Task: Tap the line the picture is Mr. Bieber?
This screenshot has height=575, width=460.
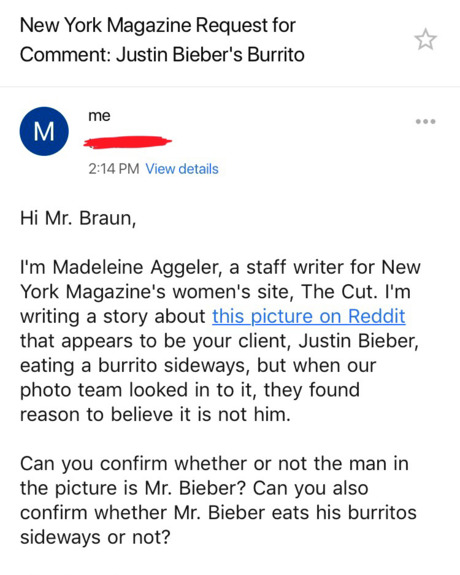Action: (x=194, y=488)
